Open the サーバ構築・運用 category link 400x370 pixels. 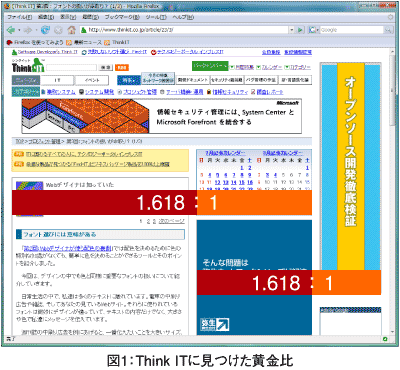tap(184, 92)
